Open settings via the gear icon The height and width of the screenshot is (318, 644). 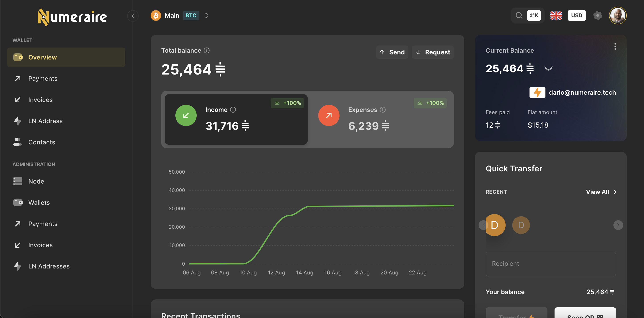point(597,15)
